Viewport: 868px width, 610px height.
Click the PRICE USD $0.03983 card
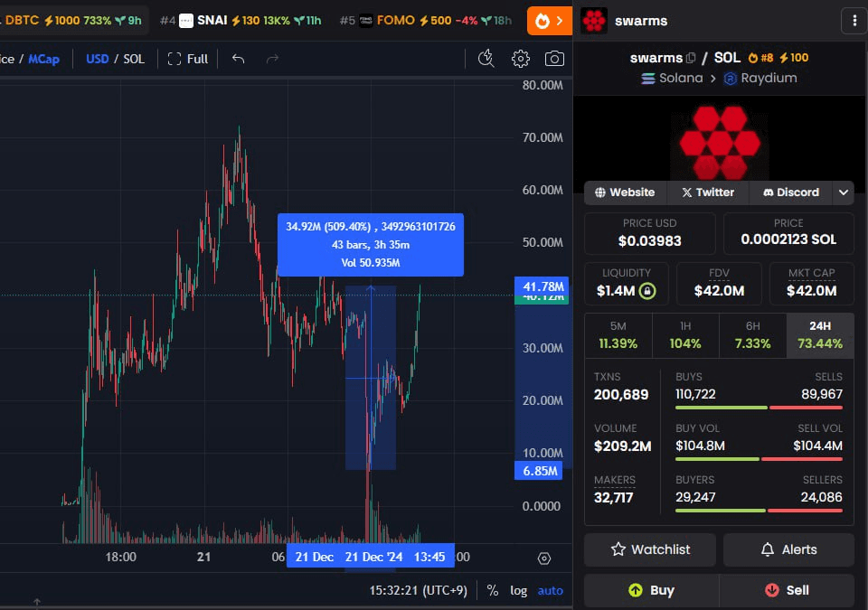(x=650, y=233)
